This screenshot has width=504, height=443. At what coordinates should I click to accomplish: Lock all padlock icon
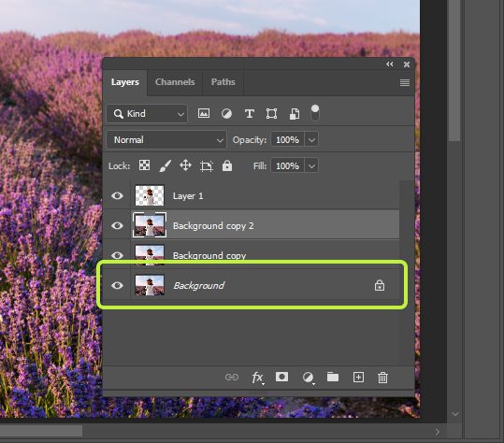click(227, 165)
